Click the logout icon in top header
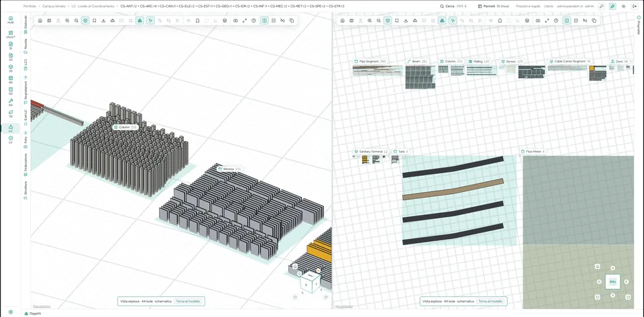This screenshot has height=317, width=644. (x=635, y=7)
